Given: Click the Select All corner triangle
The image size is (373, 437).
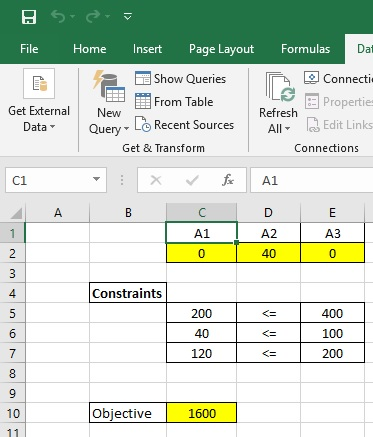Looking at the screenshot, I should click(16, 213).
